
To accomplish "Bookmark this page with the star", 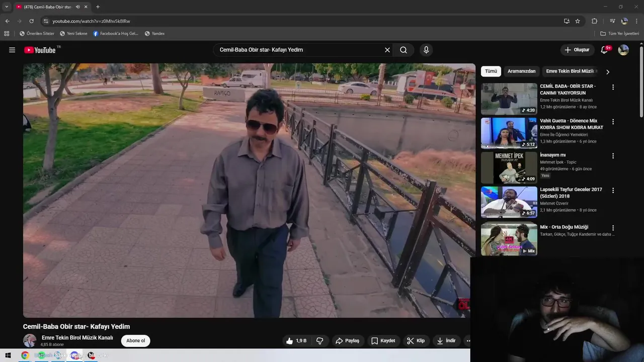I will 578,21.
